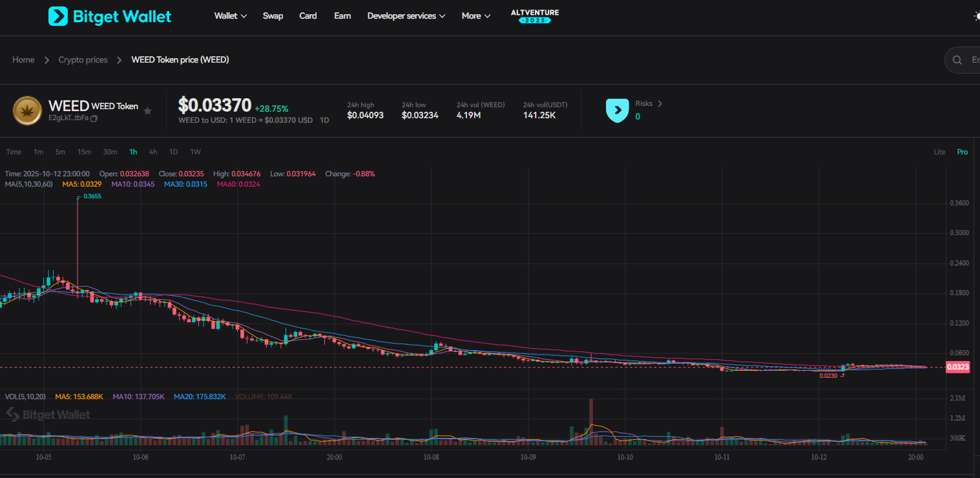Open the Risks details link
Viewport: 980px width, 478px height.
click(x=649, y=103)
